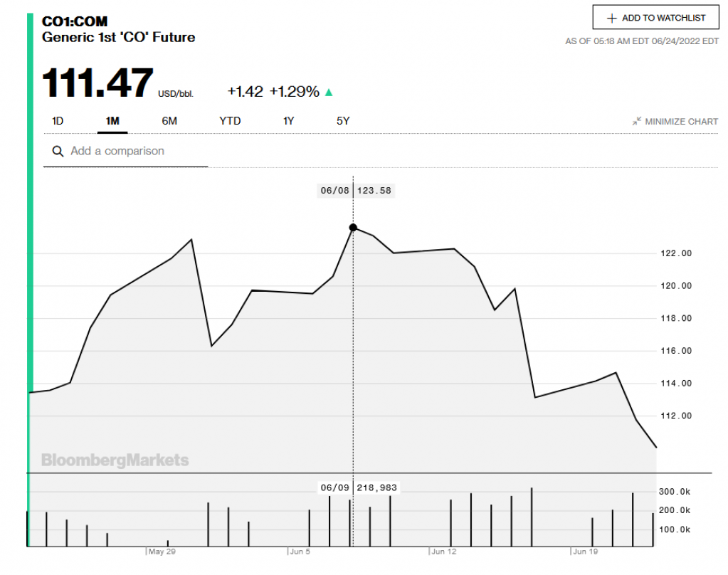This screenshot has height=575, width=728.
Task: Show the 1Y time range
Action: click(288, 121)
